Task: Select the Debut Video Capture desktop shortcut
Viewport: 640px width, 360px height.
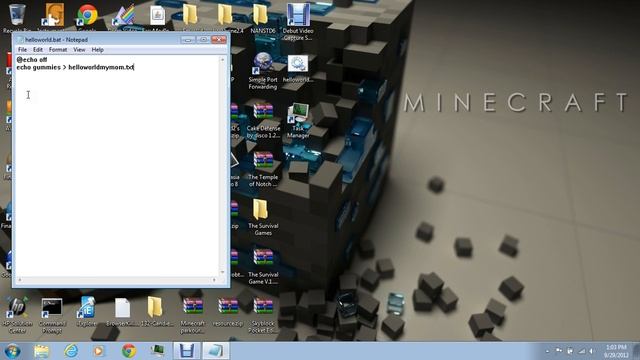Action: pyautogui.click(x=298, y=21)
